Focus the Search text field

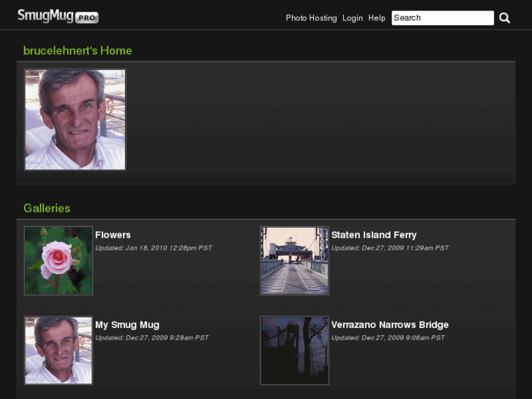442,18
